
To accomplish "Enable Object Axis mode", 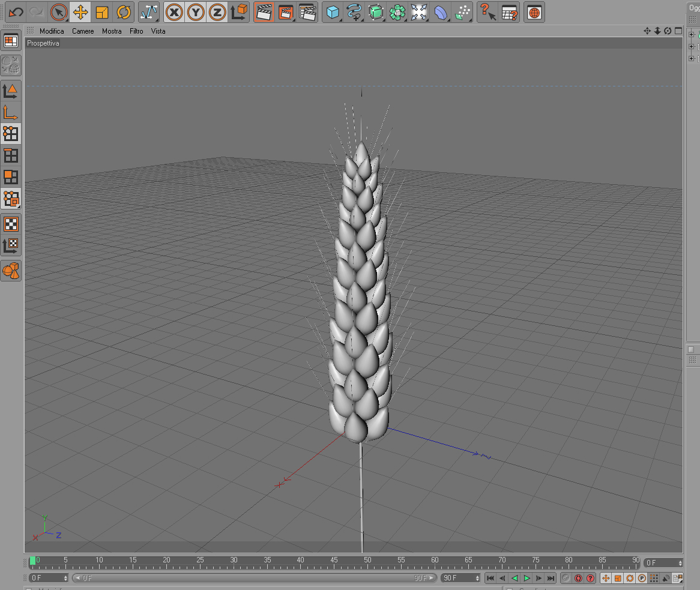I will click(11, 112).
